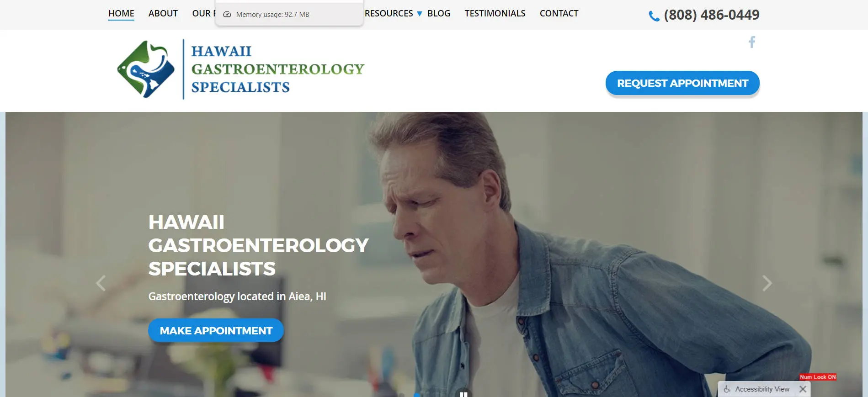
Task: Click the blue phone handset icon
Action: [x=654, y=16]
